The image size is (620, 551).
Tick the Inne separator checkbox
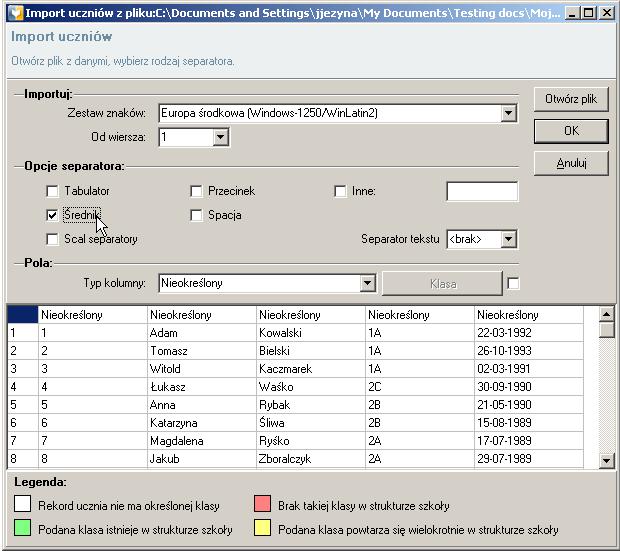tap(340, 191)
